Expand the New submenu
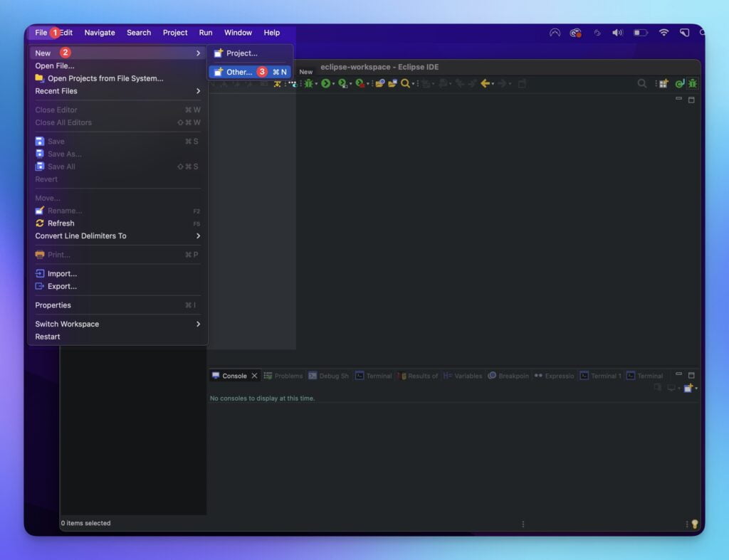The height and width of the screenshot is (560, 729). [x=117, y=53]
